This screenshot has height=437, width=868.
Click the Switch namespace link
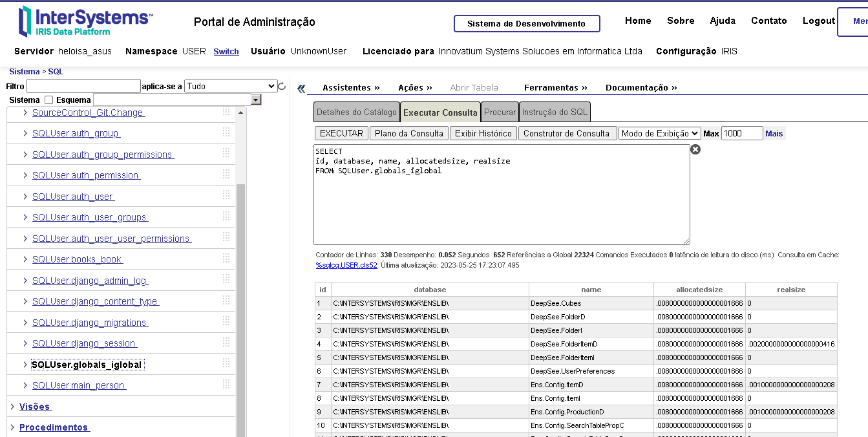click(x=226, y=52)
